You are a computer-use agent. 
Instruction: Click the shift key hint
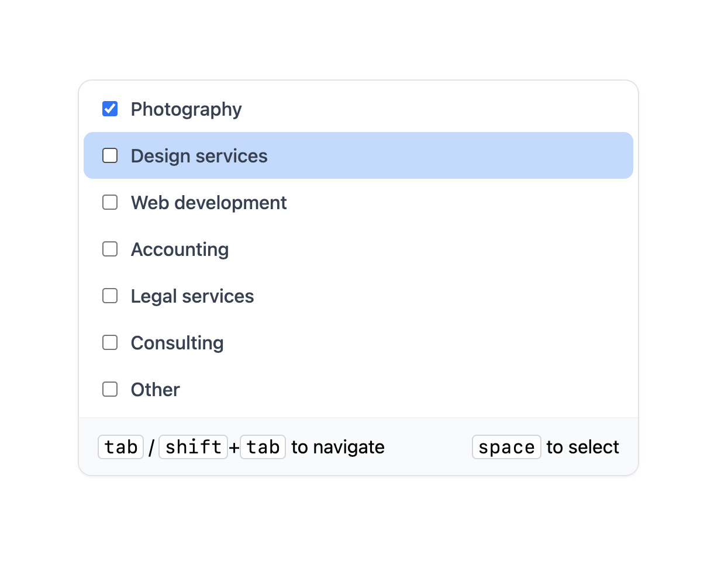(193, 447)
